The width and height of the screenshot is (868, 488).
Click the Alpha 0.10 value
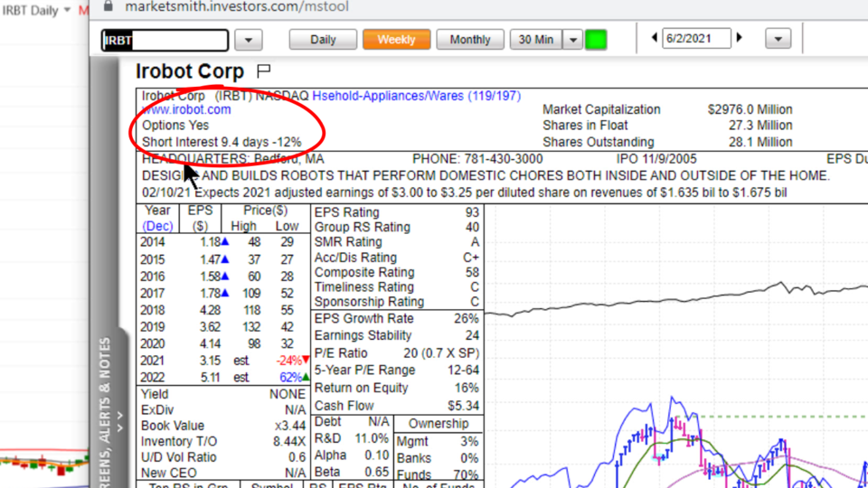pyautogui.click(x=377, y=455)
